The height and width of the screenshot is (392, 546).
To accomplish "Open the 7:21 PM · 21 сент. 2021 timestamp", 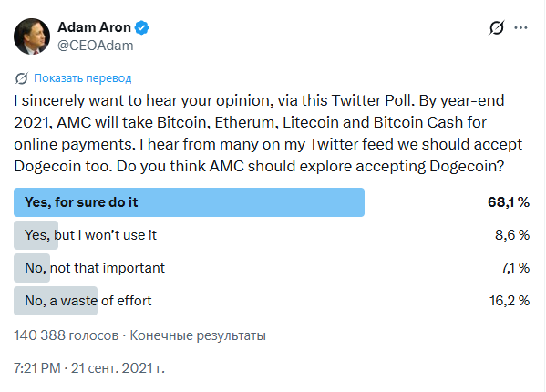I will click(x=89, y=368).
